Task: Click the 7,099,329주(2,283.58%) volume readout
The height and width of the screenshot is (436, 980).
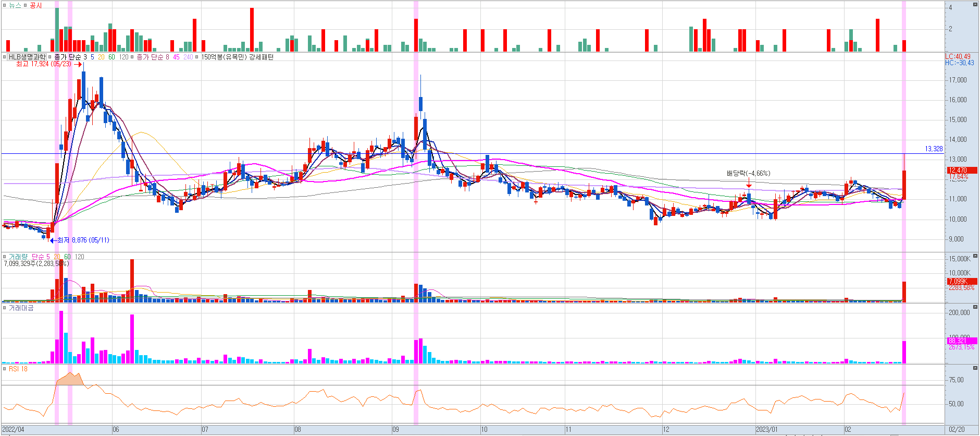Action: tap(36, 263)
